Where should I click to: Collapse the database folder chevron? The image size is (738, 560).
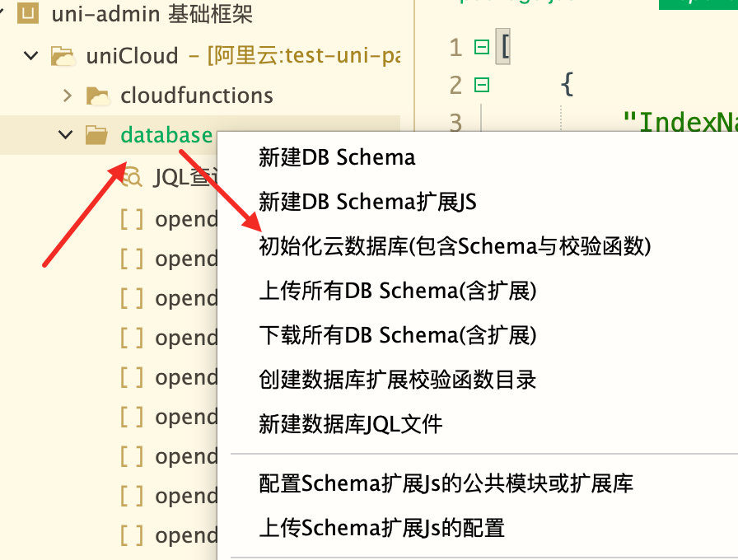(x=66, y=135)
